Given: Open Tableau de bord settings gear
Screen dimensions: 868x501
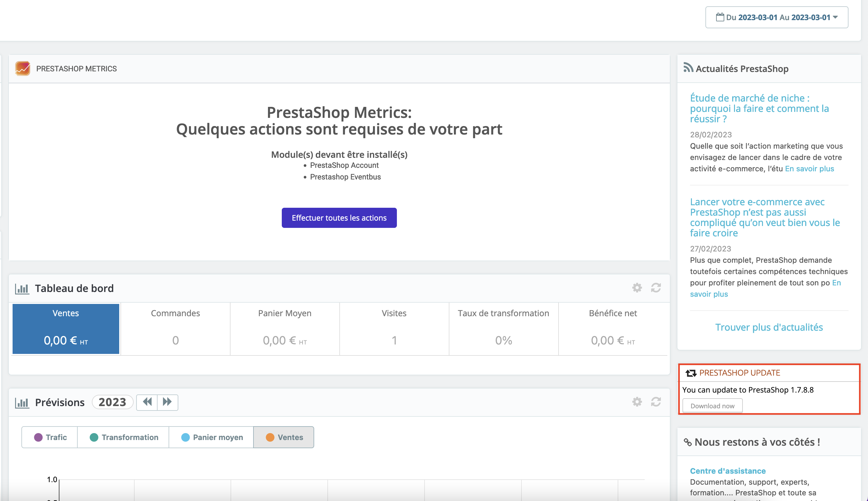Looking at the screenshot, I should pos(637,288).
